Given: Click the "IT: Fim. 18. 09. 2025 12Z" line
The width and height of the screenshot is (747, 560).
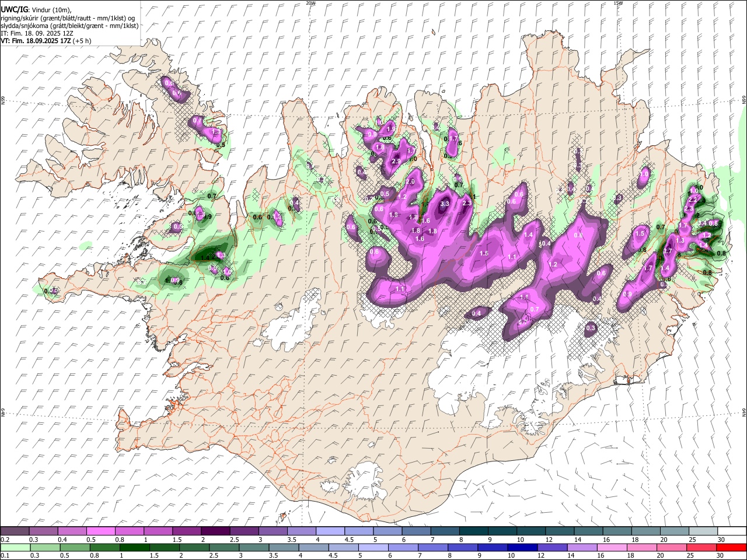Looking at the screenshot, I should [37, 34].
